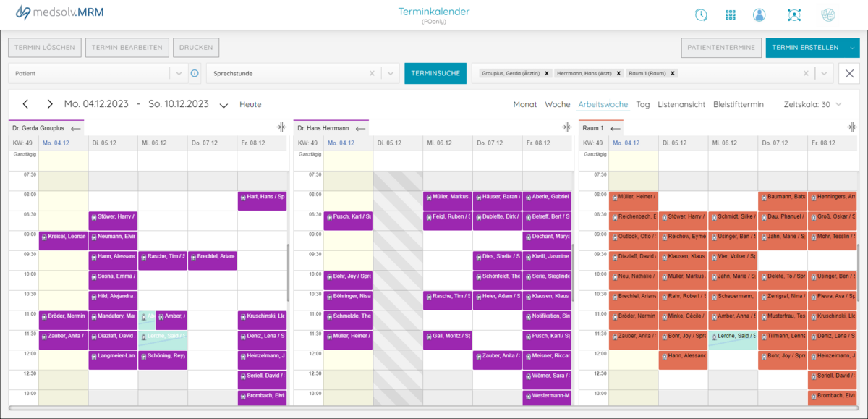Remove the Herrmann, Hans (Arzt) filter tag
This screenshot has width=868, height=419.
[618, 73]
